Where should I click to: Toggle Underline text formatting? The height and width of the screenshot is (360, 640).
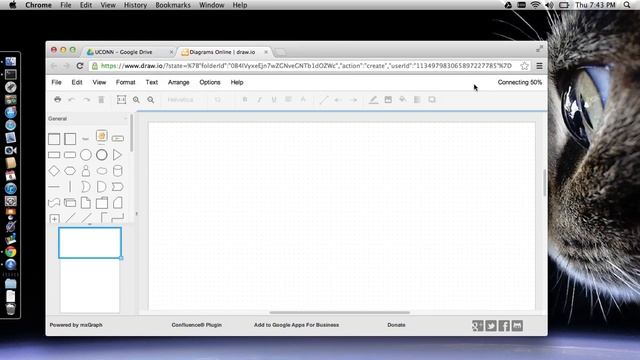coord(274,100)
